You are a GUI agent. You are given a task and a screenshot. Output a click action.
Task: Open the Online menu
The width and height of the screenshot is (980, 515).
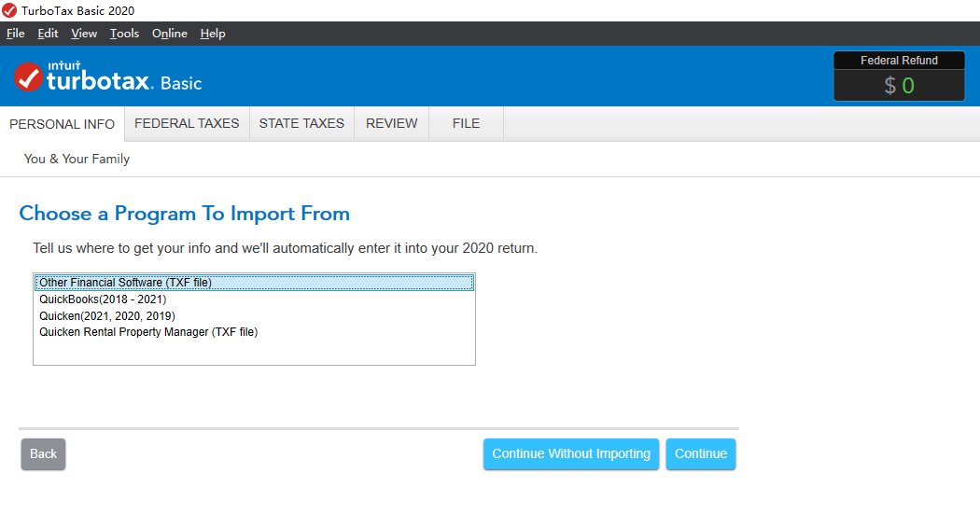point(170,34)
